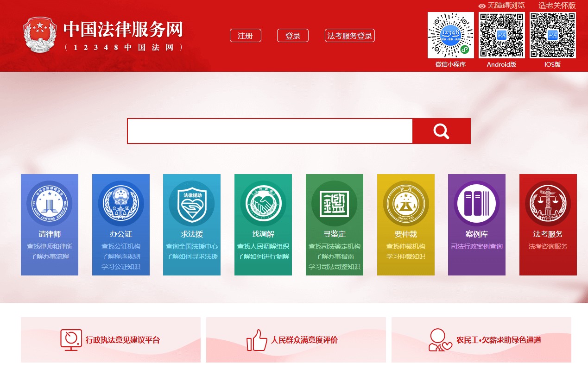Image resolution: width=588 pixels, height=369 pixels.
Task: Open the 请律师 title link
Action: pos(50,234)
